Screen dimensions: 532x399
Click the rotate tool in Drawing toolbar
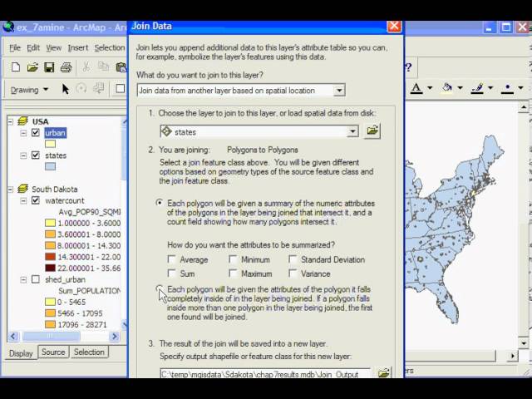tap(81, 89)
